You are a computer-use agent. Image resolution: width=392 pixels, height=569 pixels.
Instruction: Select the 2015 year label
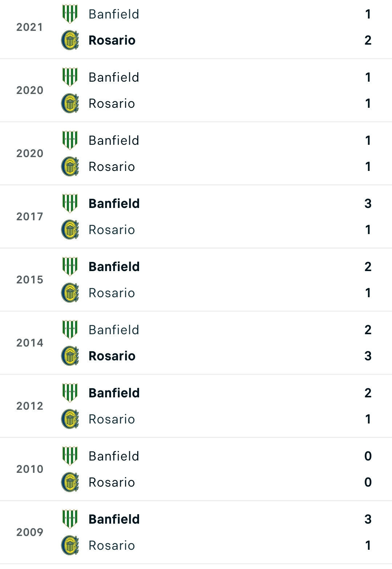point(30,280)
